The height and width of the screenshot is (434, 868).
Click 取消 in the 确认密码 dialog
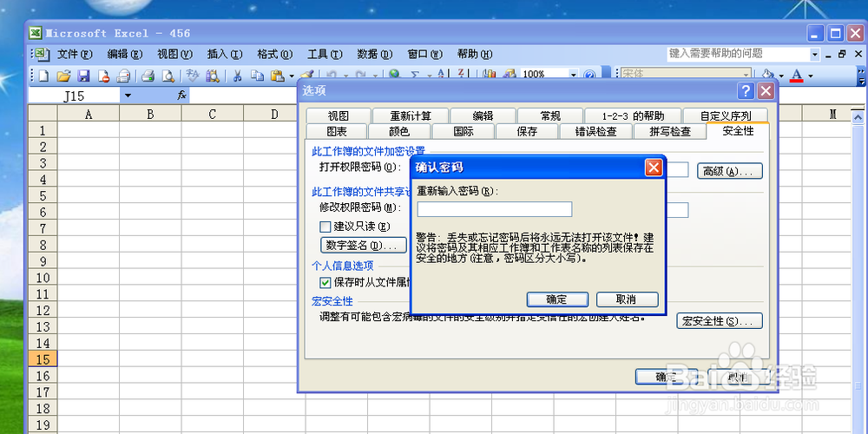tap(627, 299)
